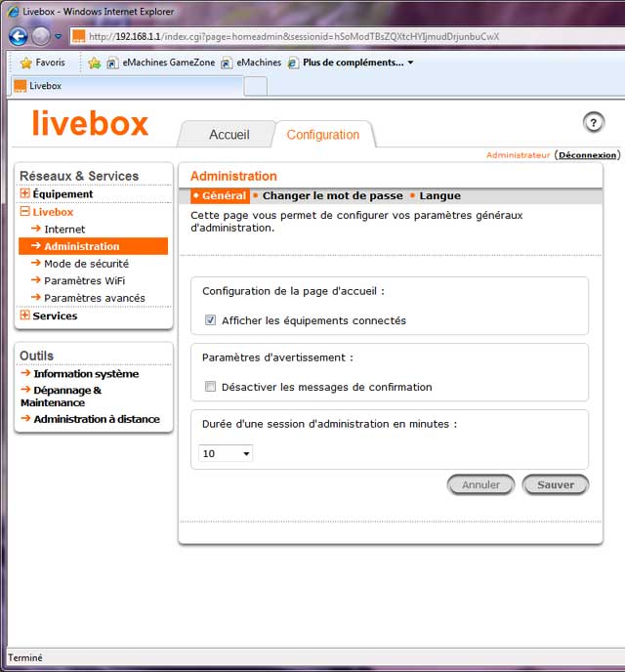
Task: Switch to the Accueil tab
Action: click(229, 135)
